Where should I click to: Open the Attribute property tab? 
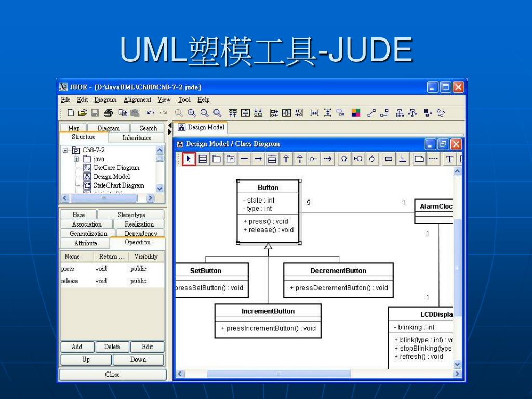(85, 243)
